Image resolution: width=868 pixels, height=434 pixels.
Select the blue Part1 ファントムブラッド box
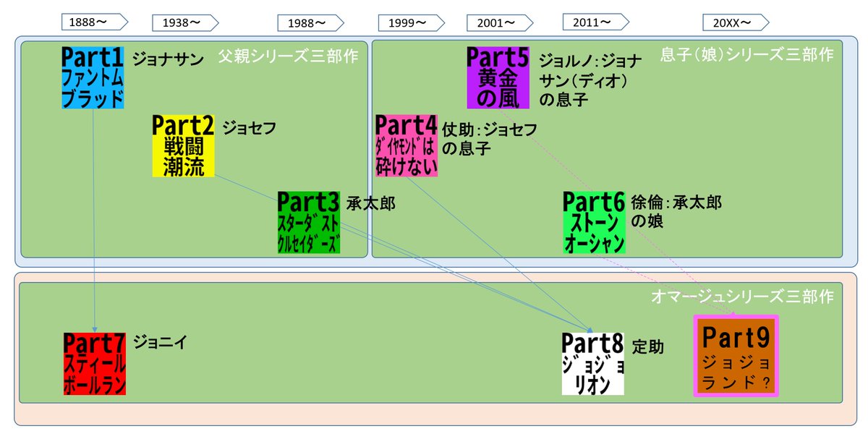pos(93,77)
